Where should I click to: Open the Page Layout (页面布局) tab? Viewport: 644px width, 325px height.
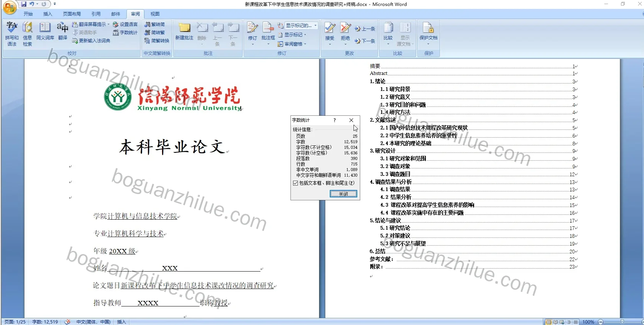72,14
